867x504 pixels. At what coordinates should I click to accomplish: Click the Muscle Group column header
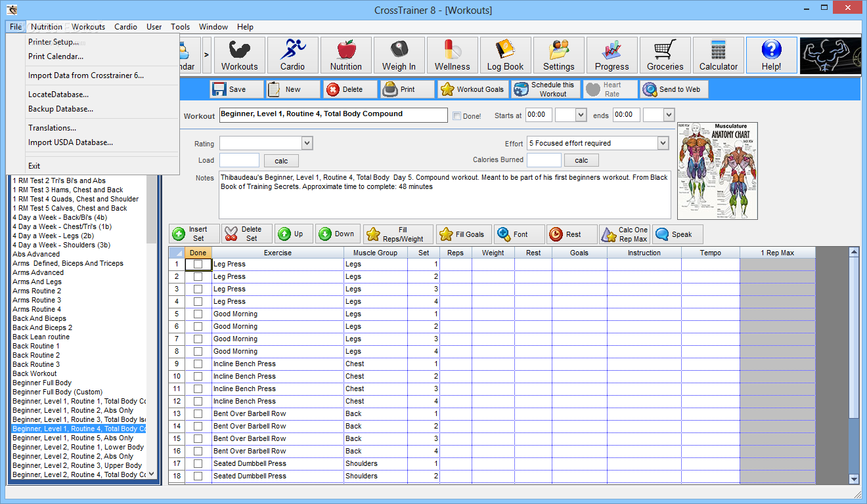[x=376, y=253]
